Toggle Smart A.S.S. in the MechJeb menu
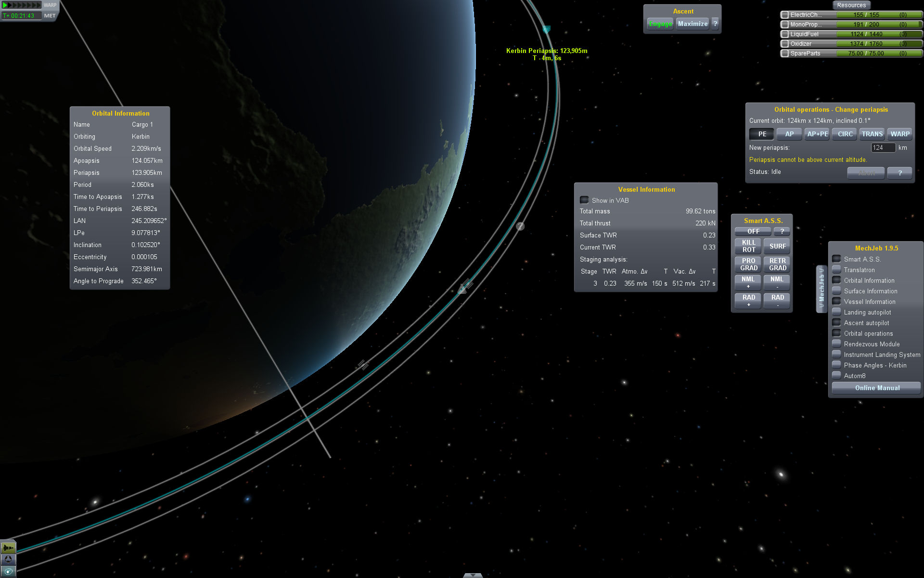Image resolution: width=924 pixels, height=578 pixels. [x=837, y=259]
